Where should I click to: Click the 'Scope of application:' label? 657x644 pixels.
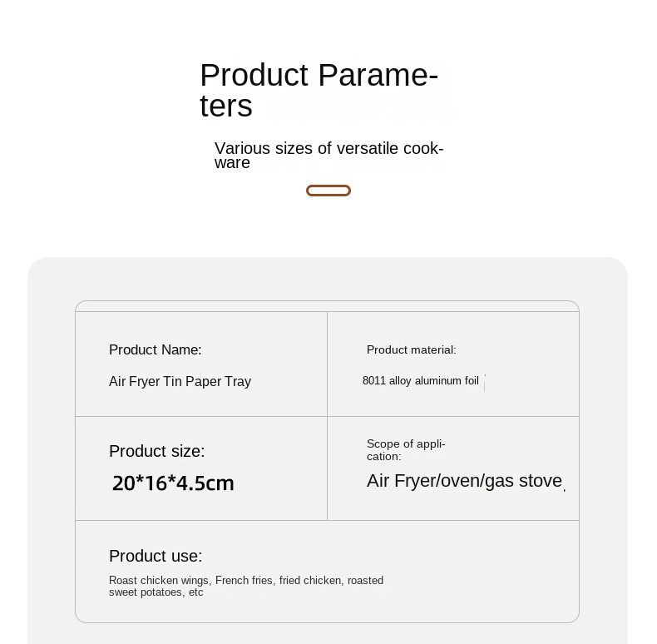406,449
